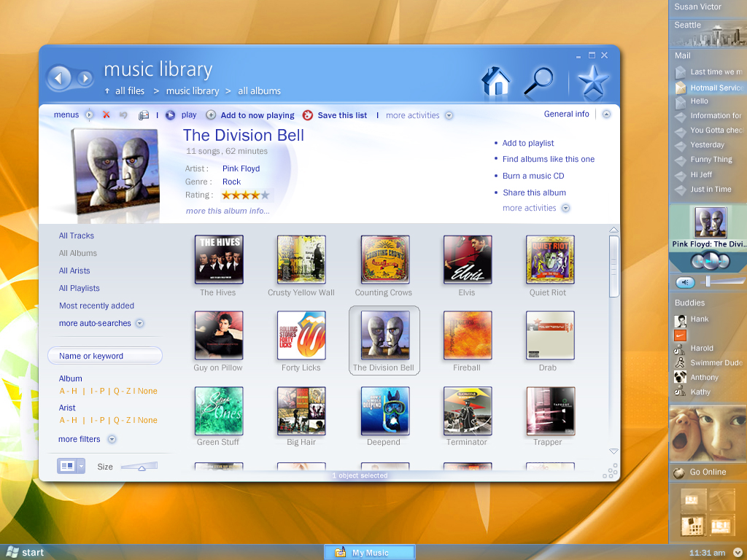This screenshot has width=747, height=560.
Task: Click the resize grip dots in window corner
Action: click(611, 472)
